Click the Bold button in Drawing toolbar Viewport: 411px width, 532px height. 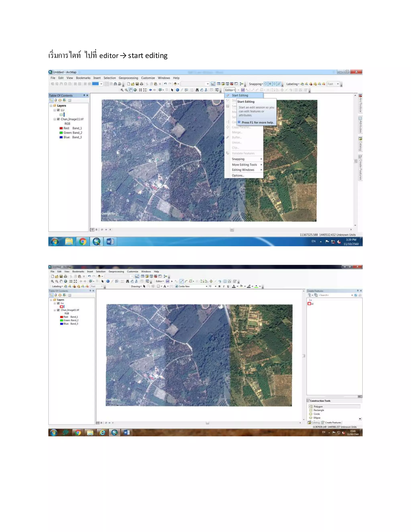point(219,286)
